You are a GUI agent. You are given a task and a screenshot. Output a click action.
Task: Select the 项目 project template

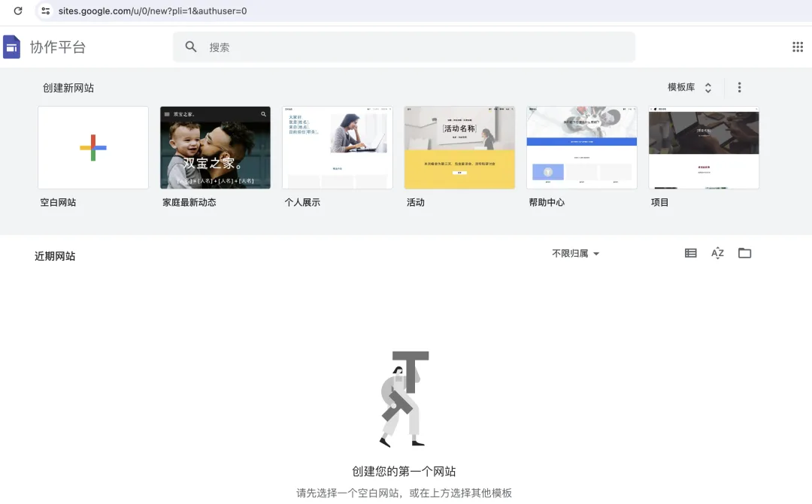(704, 147)
